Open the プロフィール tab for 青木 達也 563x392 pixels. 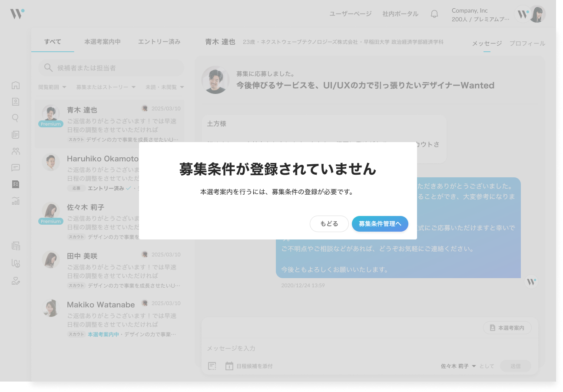(527, 43)
